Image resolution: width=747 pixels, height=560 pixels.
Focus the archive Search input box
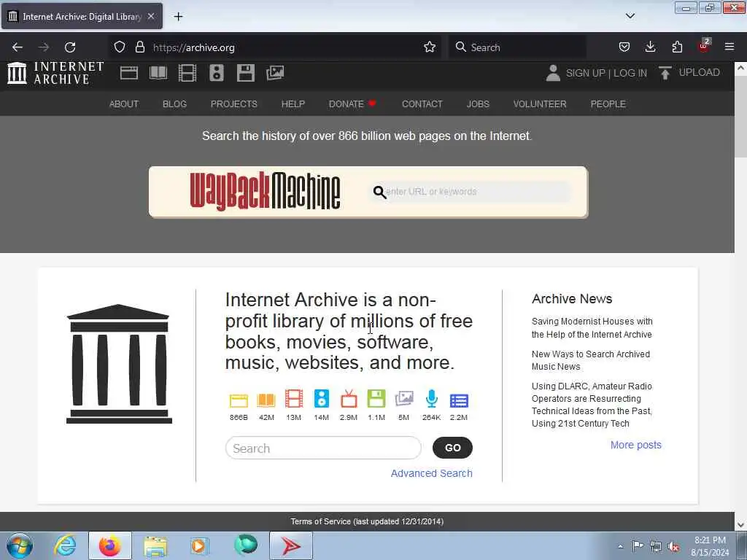tap(323, 448)
